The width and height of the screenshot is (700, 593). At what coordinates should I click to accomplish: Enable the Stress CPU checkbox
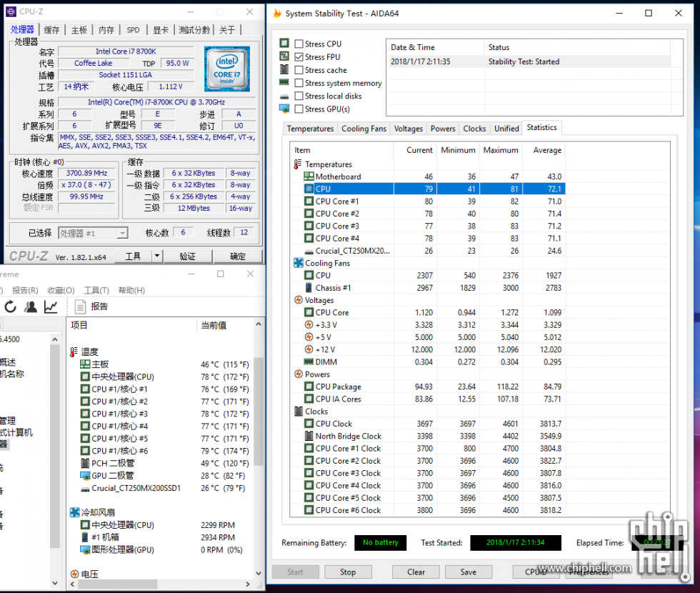tap(299, 44)
